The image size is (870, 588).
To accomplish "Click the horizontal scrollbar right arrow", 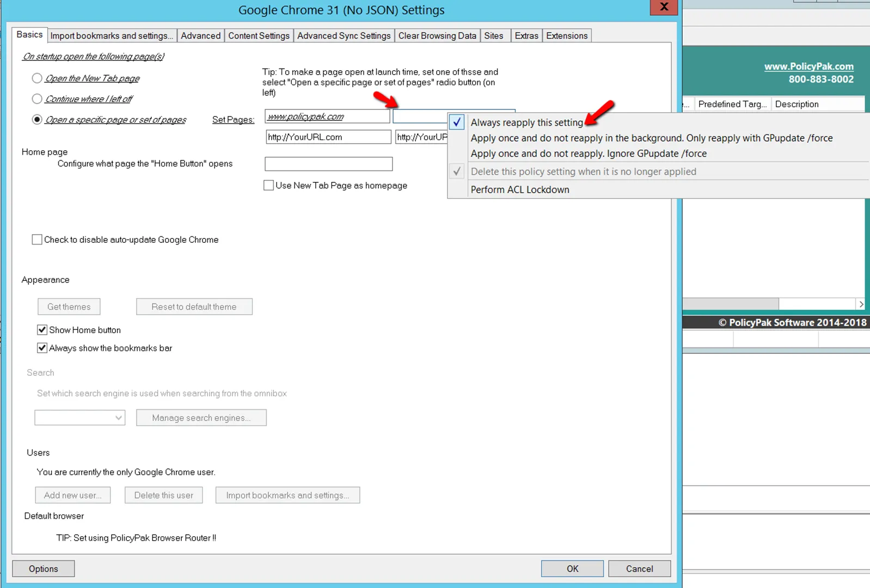I will coord(861,304).
